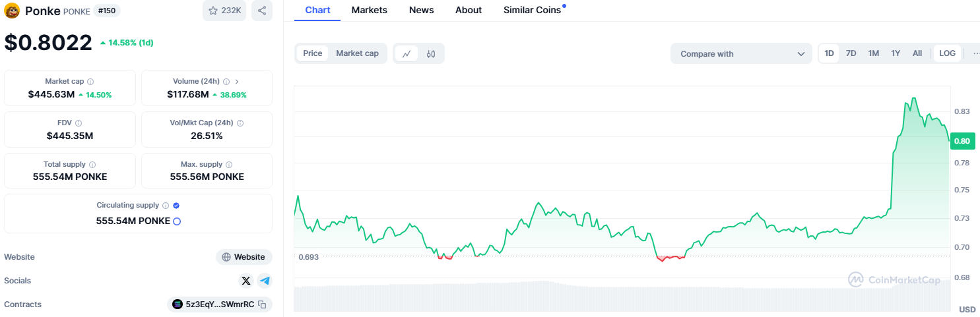Open Vol/Mkt Cap (24h) info icon
The width and height of the screenshot is (980, 317).
(x=240, y=123)
